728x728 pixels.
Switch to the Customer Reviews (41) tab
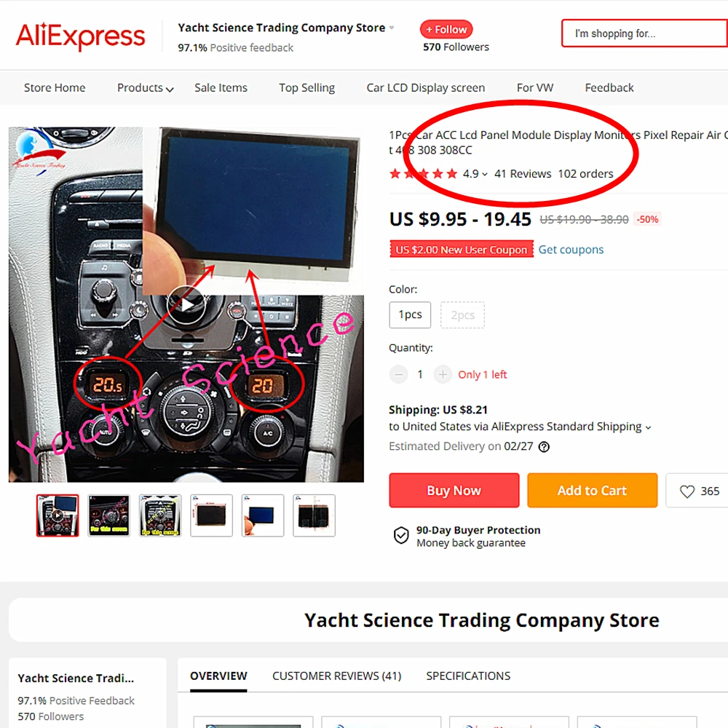pos(336,676)
